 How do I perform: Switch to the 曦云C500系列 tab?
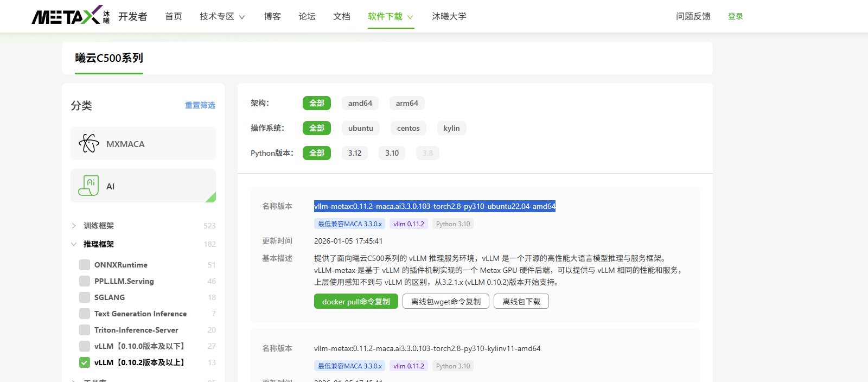click(x=109, y=58)
